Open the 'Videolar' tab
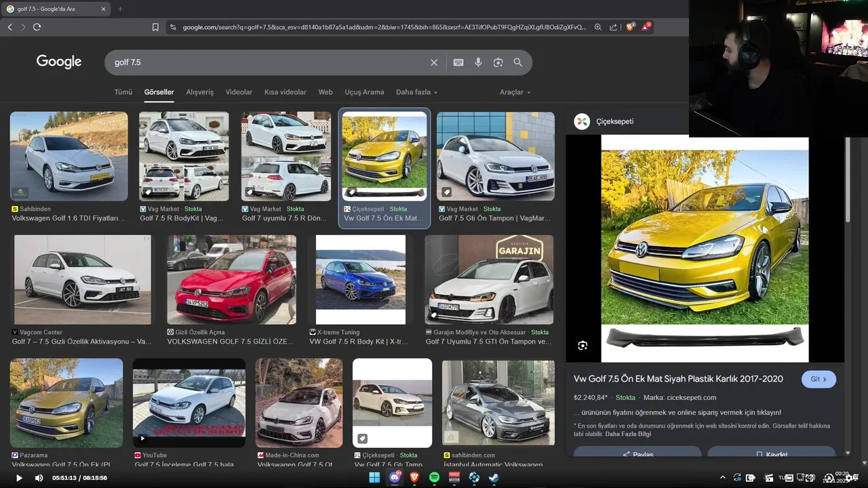Viewport: 868px width, 488px height. 239,92
